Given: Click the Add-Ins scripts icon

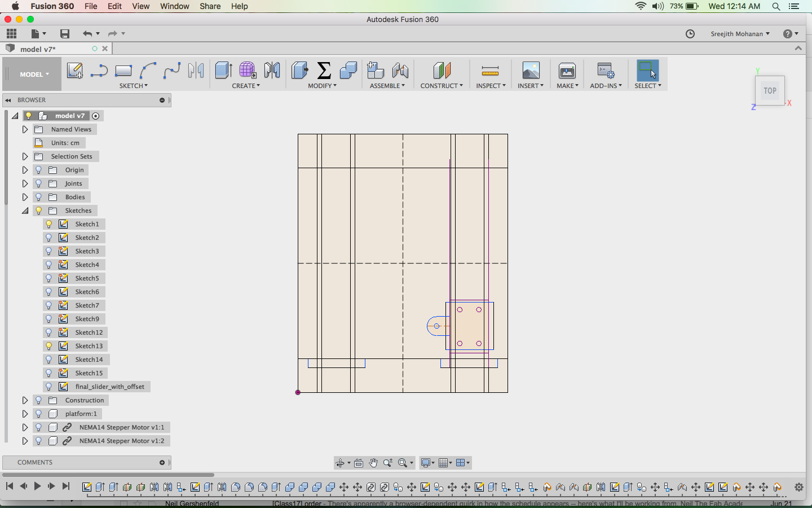Looking at the screenshot, I should 606,71.
